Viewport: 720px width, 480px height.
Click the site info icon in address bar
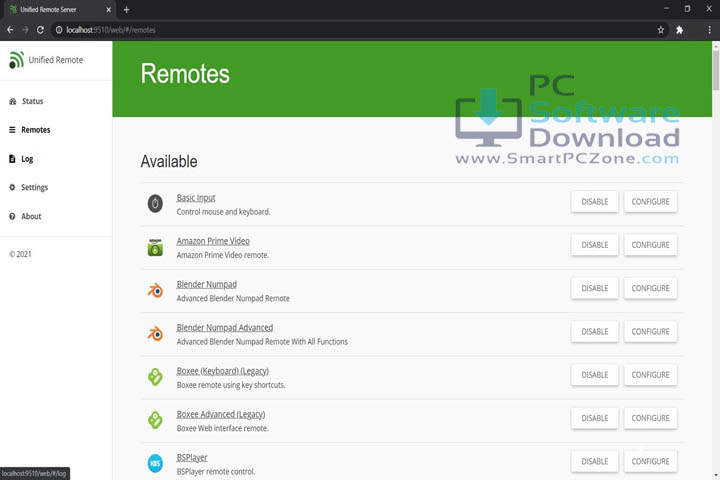pyautogui.click(x=59, y=30)
